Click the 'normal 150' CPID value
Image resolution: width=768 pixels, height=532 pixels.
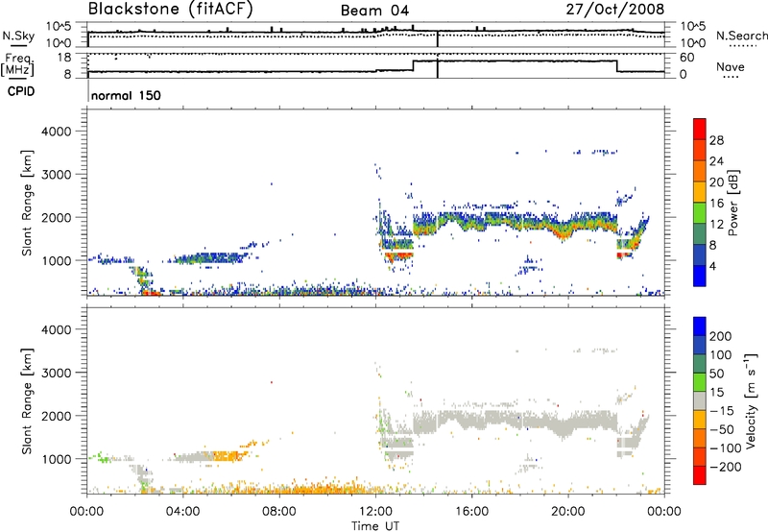pyautogui.click(x=126, y=95)
